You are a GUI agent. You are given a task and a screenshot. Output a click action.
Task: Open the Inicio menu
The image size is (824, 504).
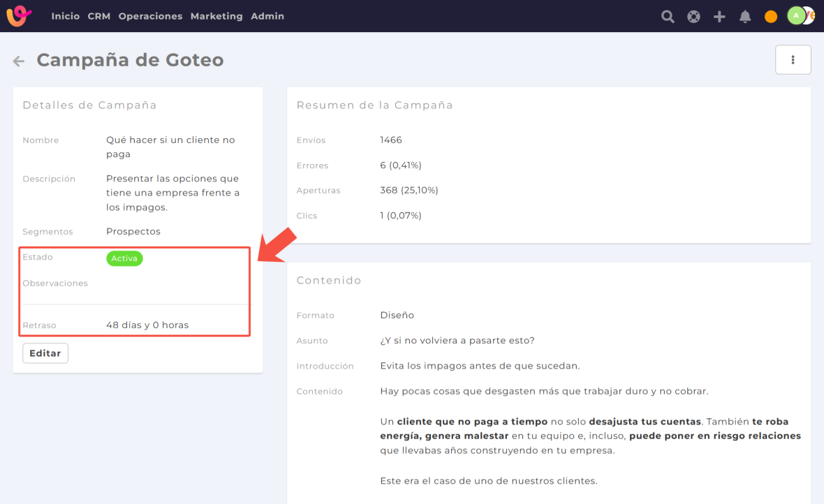coord(65,16)
